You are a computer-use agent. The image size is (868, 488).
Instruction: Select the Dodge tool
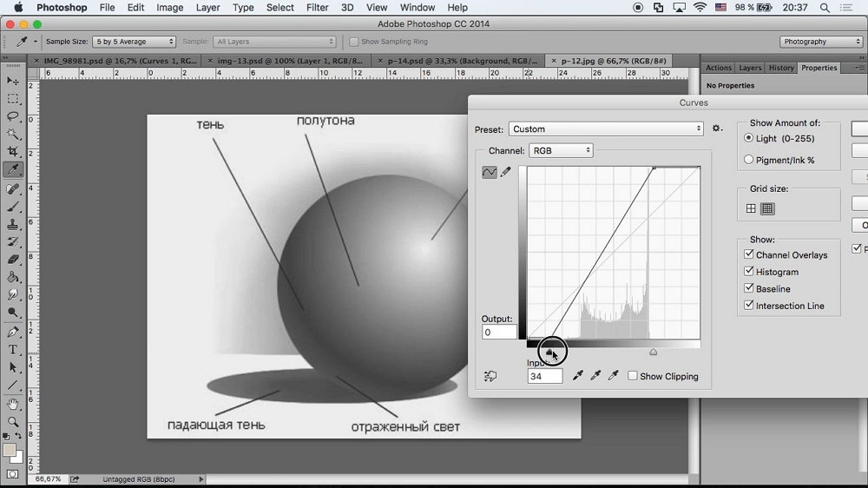(x=13, y=313)
